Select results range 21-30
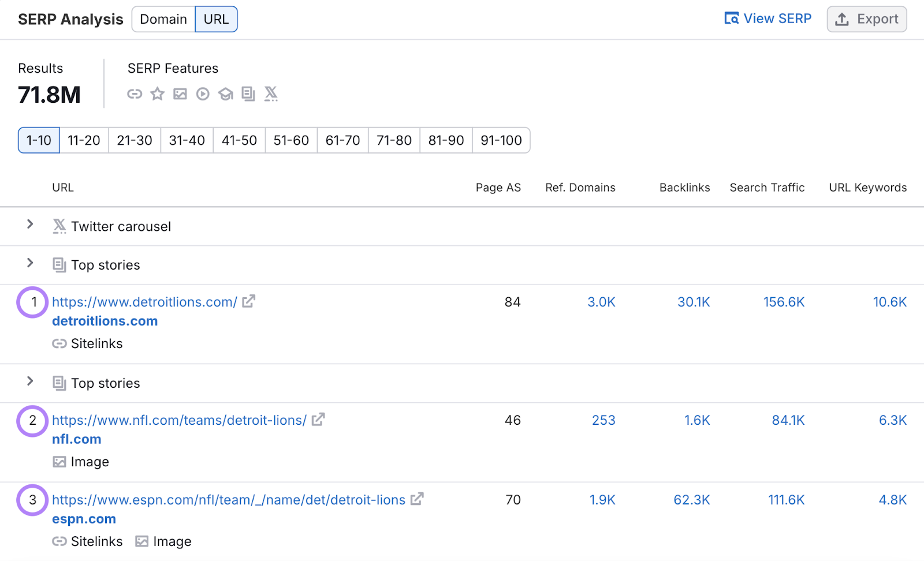The width and height of the screenshot is (924, 561). click(135, 140)
